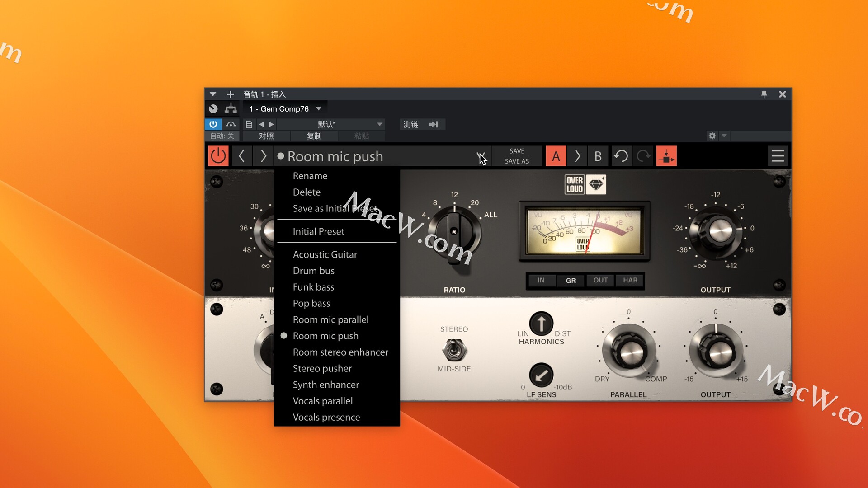This screenshot has width=868, height=488.
Task: Load the Stereo pusher preset
Action: tap(337, 368)
